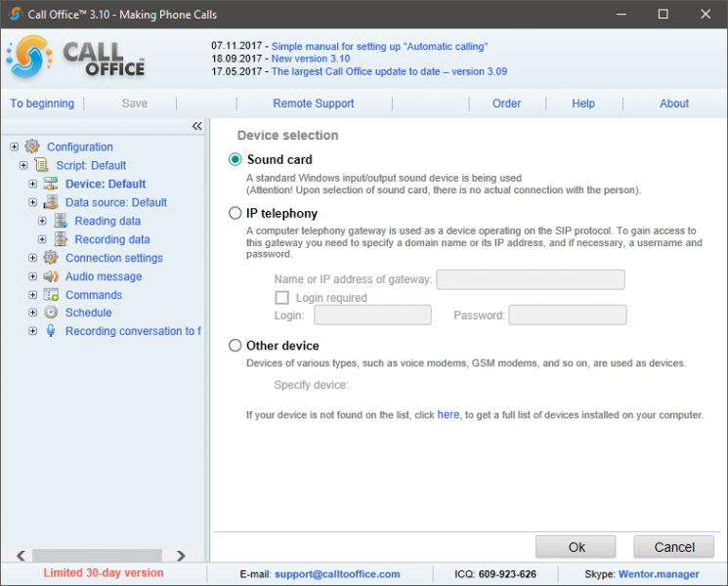The height and width of the screenshot is (586, 728).
Task: Click the Data source database icon
Action: [x=51, y=202]
